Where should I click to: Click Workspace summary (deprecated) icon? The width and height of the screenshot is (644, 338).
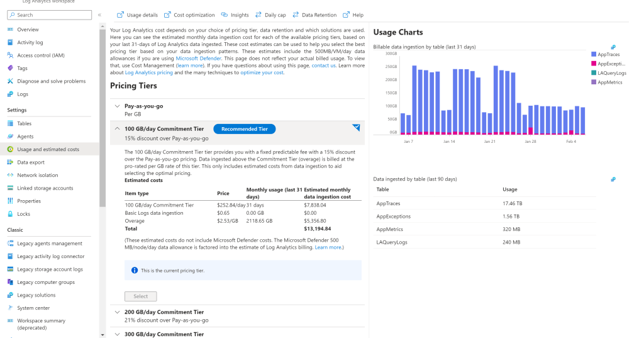[10, 321]
